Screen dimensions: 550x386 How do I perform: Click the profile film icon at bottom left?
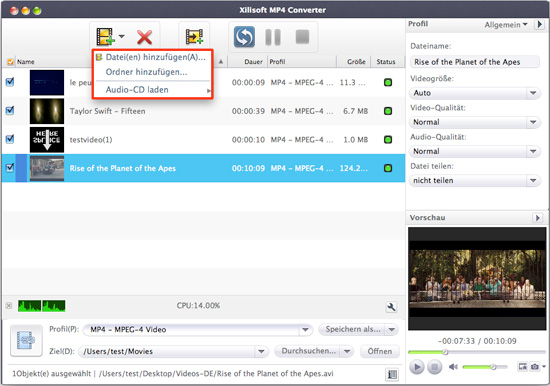click(x=26, y=340)
